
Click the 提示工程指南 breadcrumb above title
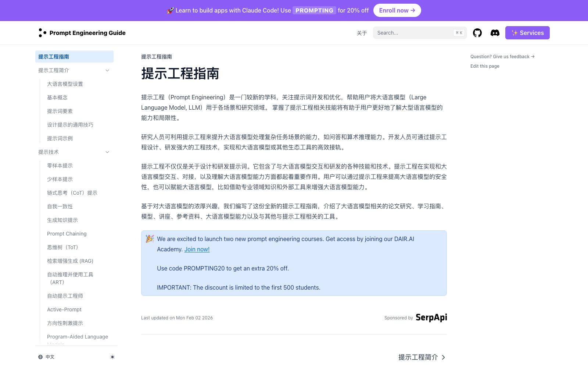pos(157,57)
